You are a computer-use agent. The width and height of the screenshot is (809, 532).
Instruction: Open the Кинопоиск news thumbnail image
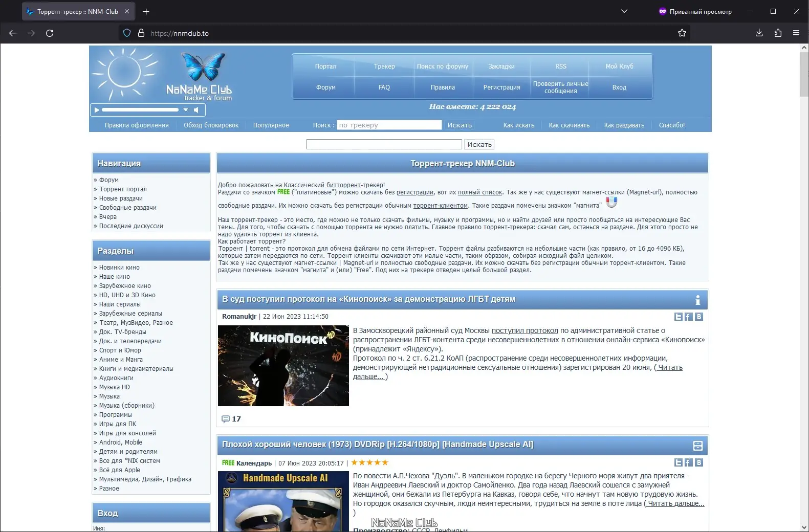[x=283, y=366]
